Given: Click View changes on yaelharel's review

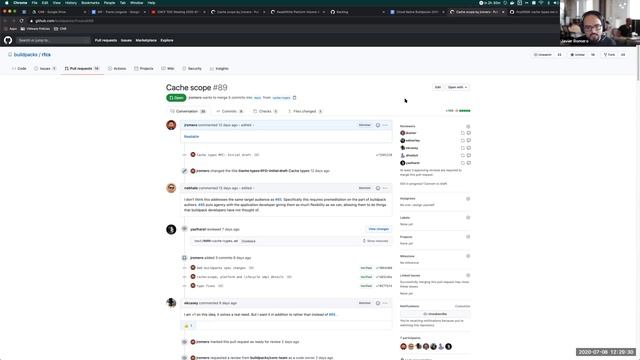Looking at the screenshot, I should click(x=378, y=229).
